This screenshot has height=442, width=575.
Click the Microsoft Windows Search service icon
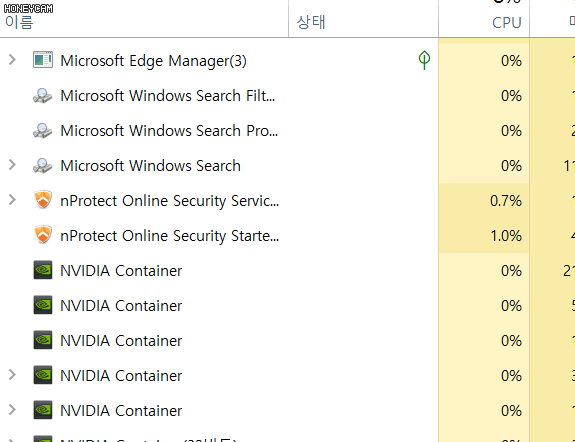click(x=43, y=165)
